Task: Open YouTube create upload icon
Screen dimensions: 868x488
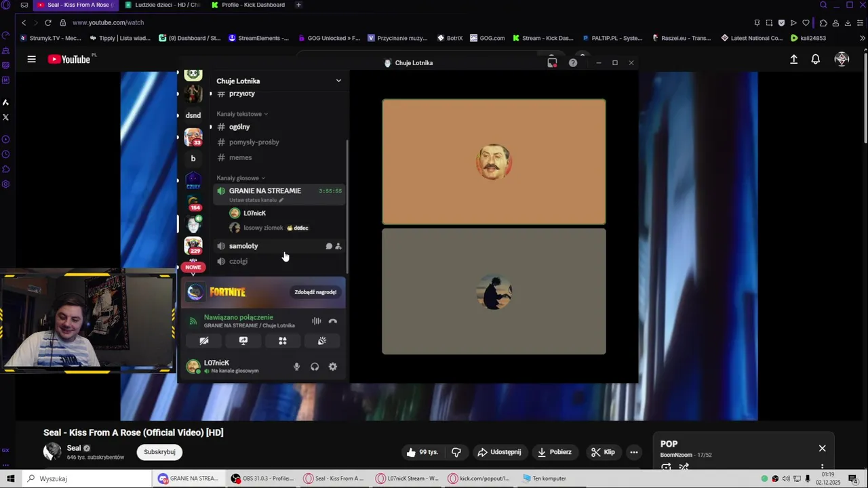Action: (x=793, y=60)
